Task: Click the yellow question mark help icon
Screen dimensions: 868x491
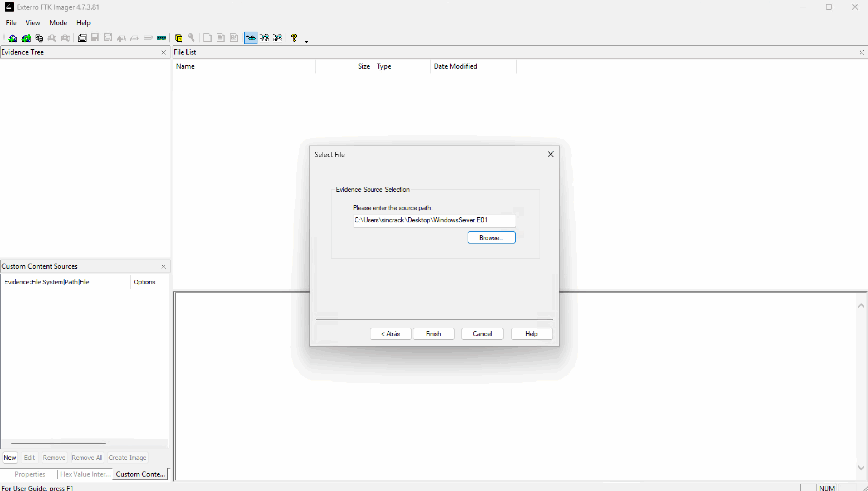Action: [x=294, y=38]
